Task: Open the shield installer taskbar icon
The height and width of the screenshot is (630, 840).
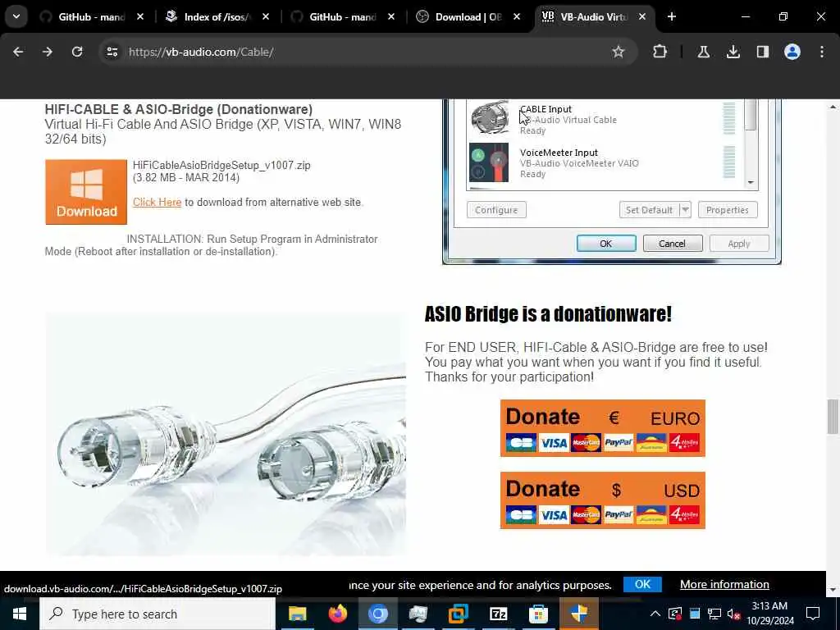Action: (579, 614)
